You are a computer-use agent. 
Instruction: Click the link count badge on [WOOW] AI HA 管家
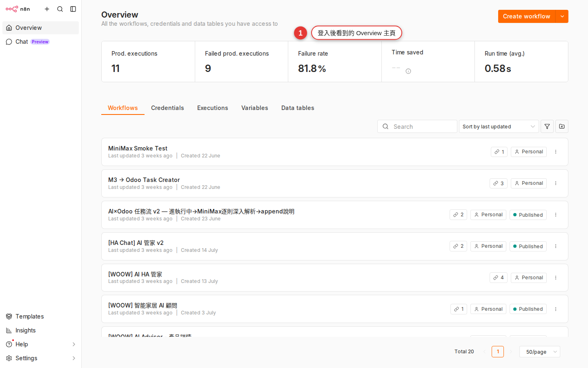click(x=499, y=278)
